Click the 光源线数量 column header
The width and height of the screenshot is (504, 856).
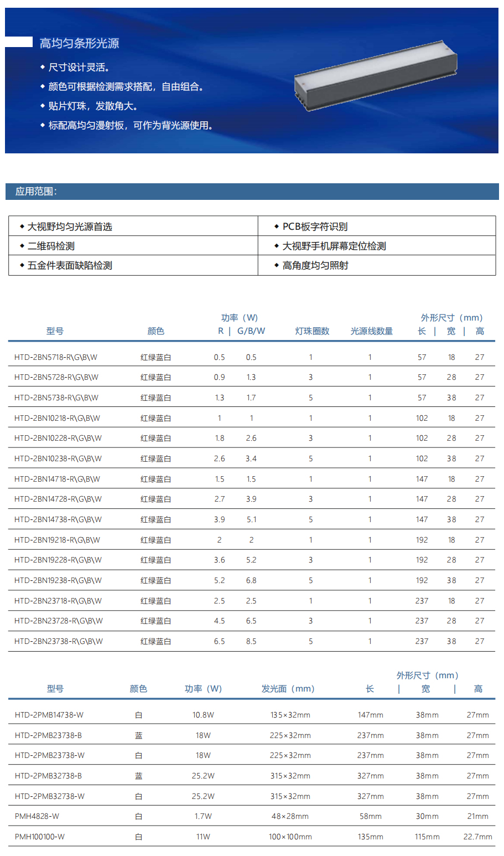pyautogui.click(x=371, y=331)
